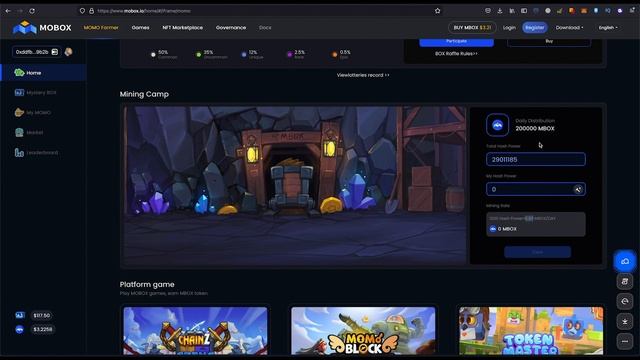Click the download floating icon
This screenshot has width=640, height=360.
point(624,321)
